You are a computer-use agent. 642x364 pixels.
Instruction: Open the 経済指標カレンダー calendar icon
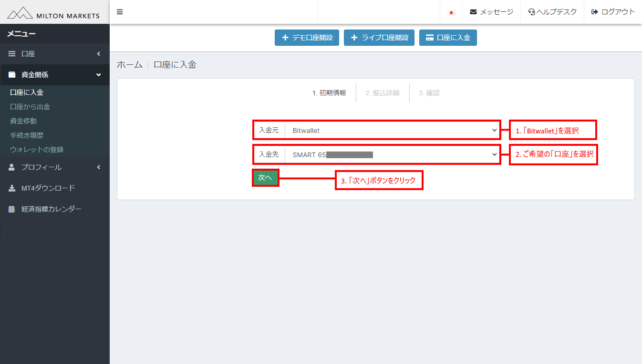tap(11, 209)
